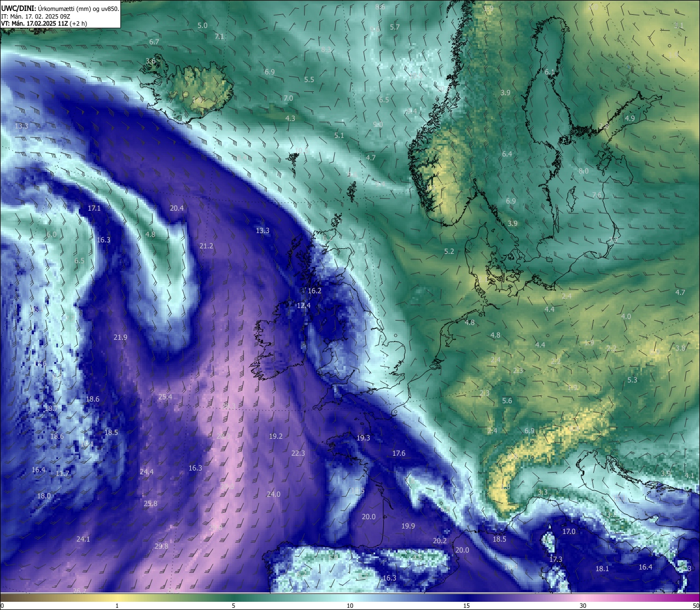Click the map value '7.0'
The width and height of the screenshot is (700, 610).
[x=288, y=98]
